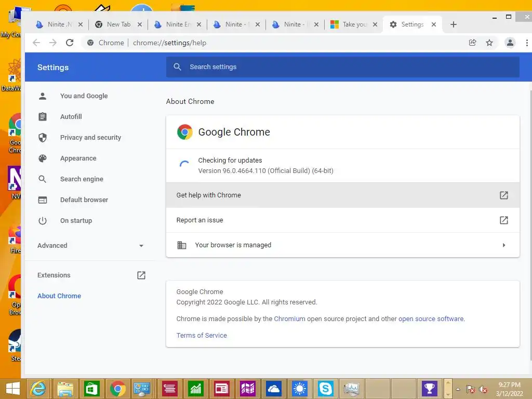The image size is (532, 399).
Task: Switch to the Take your tab
Action: tap(354, 24)
